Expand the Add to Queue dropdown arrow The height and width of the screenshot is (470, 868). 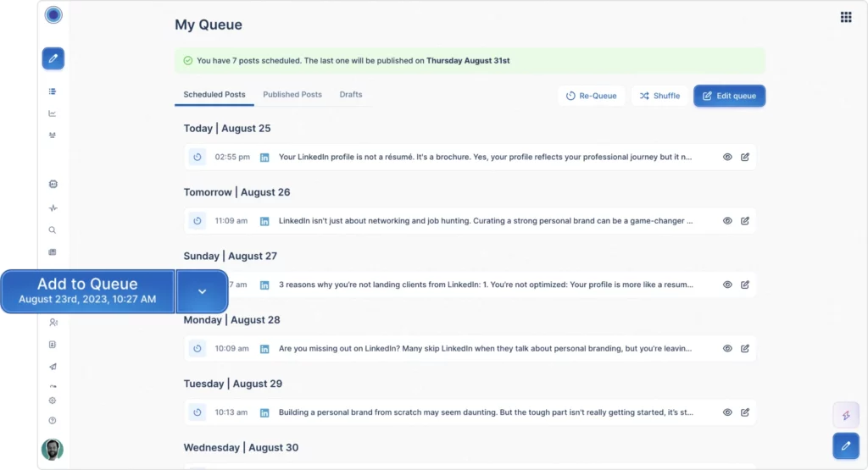[202, 291]
